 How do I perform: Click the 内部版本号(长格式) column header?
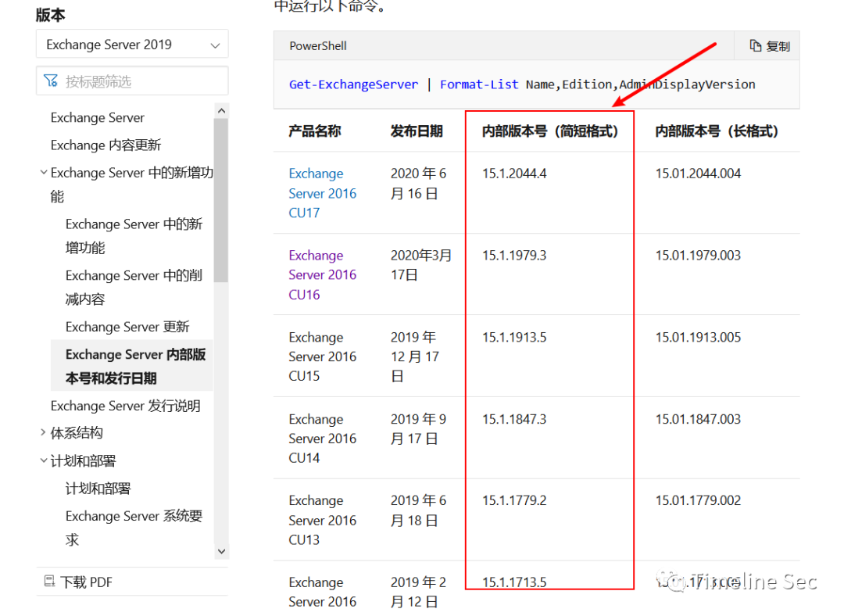click(717, 131)
